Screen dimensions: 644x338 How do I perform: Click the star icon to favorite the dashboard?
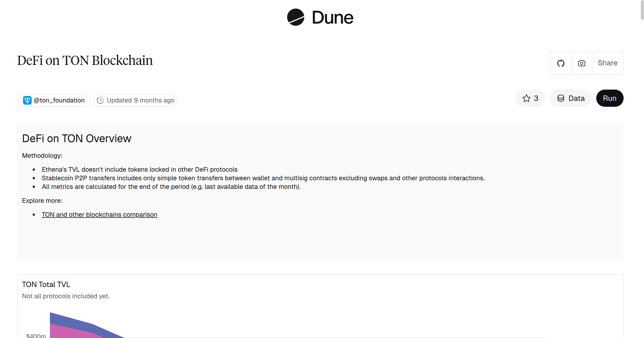point(527,98)
